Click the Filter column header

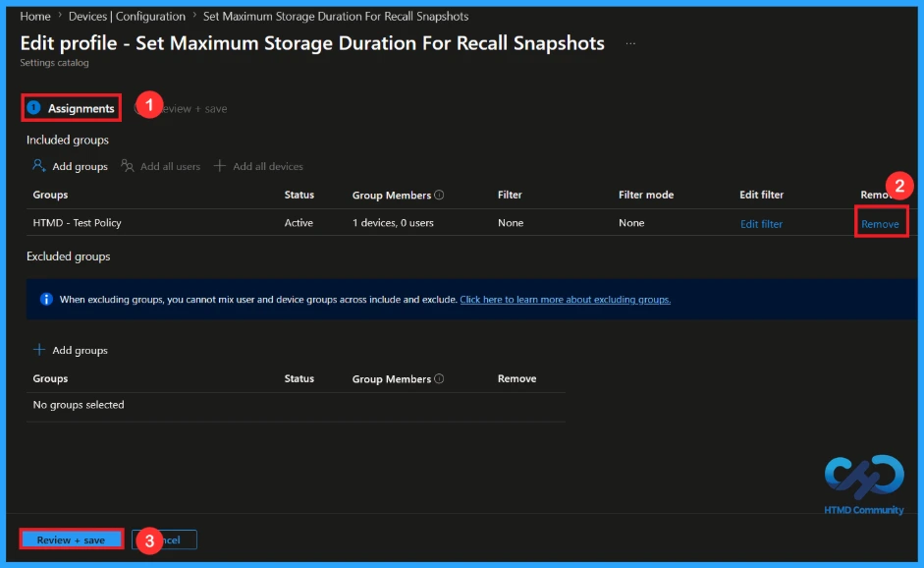(510, 195)
